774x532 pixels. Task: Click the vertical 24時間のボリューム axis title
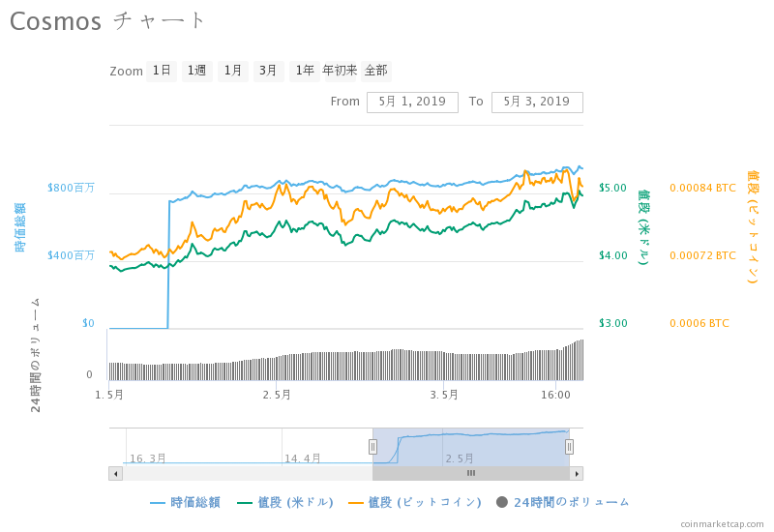pyautogui.click(x=35, y=355)
